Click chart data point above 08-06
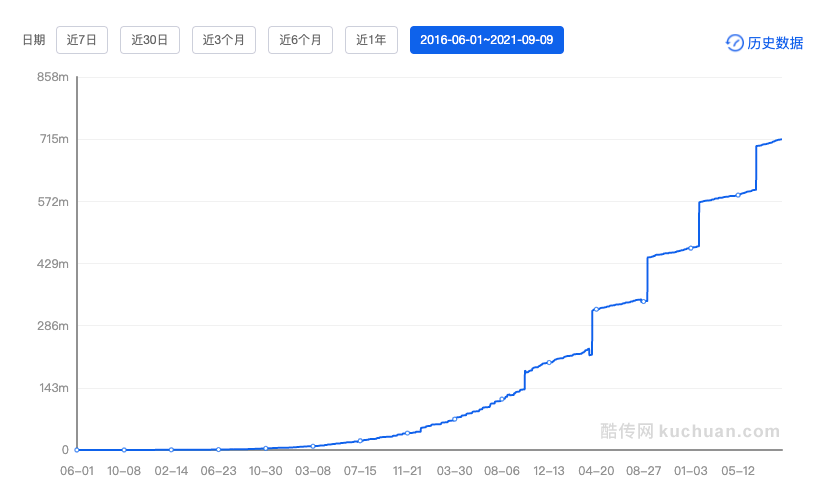 (x=502, y=399)
